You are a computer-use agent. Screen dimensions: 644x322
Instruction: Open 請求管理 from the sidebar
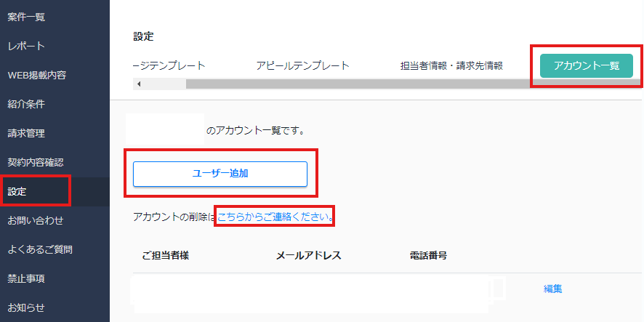[x=26, y=133]
